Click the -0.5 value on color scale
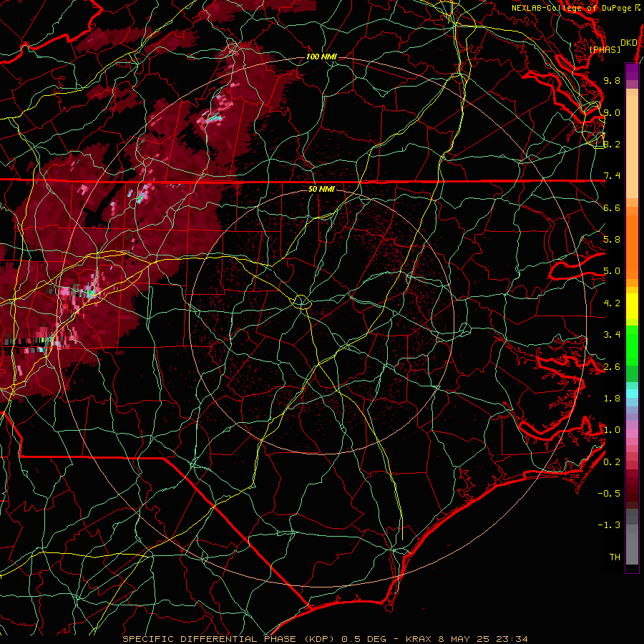Image resolution: width=644 pixels, height=644 pixels. [x=609, y=494]
